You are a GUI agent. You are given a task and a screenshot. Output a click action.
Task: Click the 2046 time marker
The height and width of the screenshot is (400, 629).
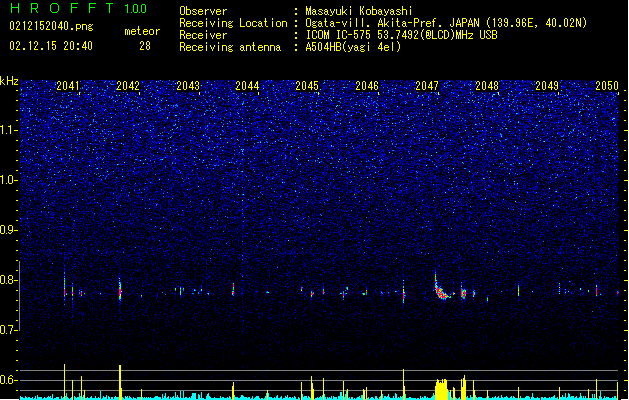point(367,86)
